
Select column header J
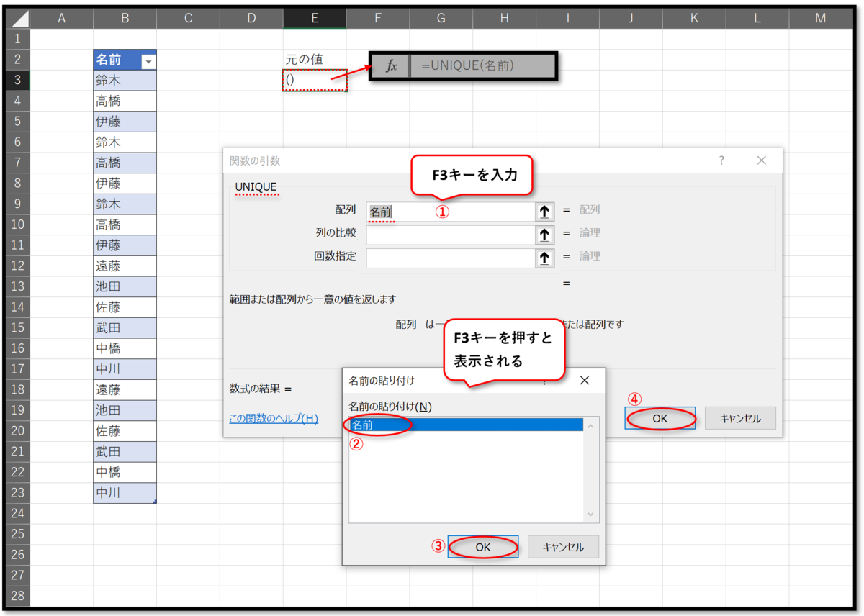tap(631, 18)
